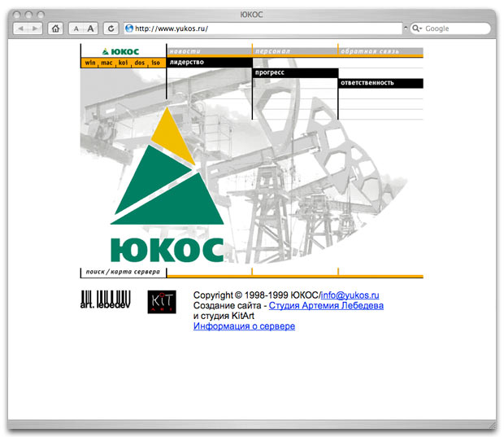This screenshot has width=504, height=437.
Task: Go to the Home page icon
Action: [x=55, y=28]
